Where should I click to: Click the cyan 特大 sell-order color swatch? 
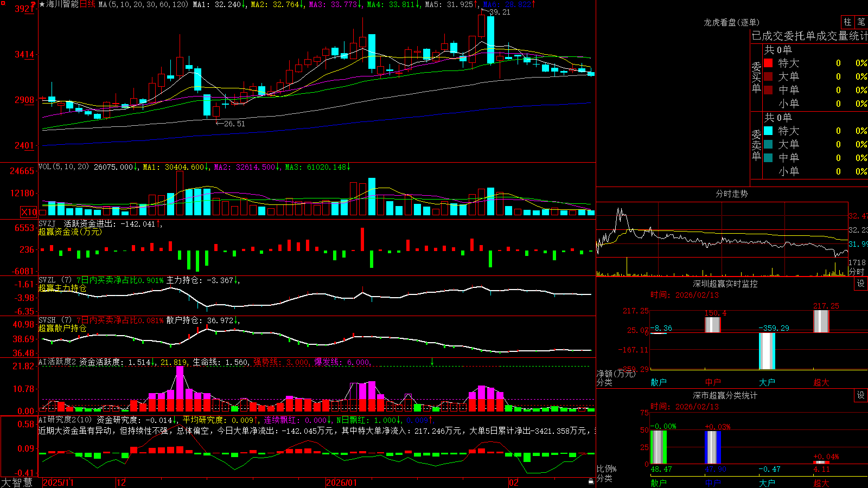pos(768,131)
